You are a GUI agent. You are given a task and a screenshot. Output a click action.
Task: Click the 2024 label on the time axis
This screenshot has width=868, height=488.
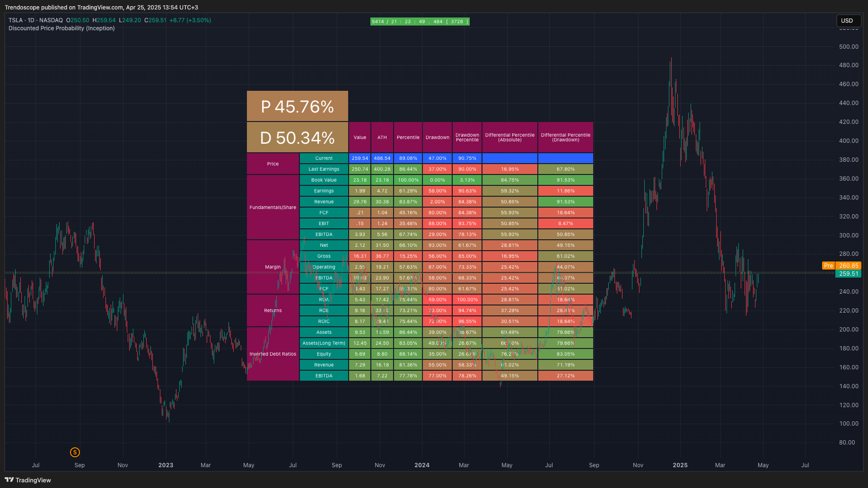[422, 465]
